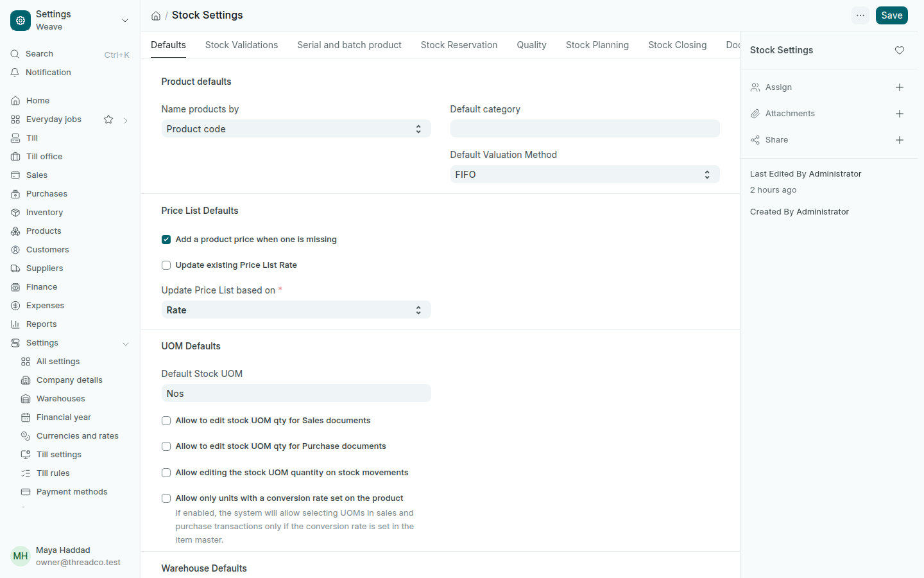The image size is (924, 578).
Task: Click the heart like icon
Action: click(900, 50)
